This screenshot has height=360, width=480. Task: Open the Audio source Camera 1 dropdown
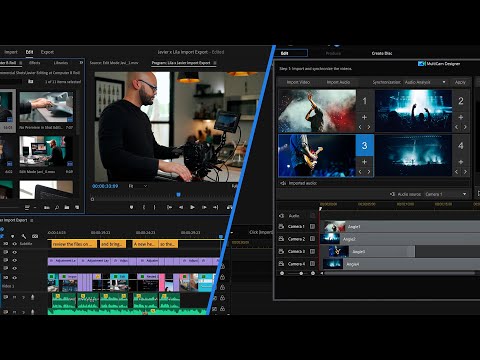(x=445, y=194)
